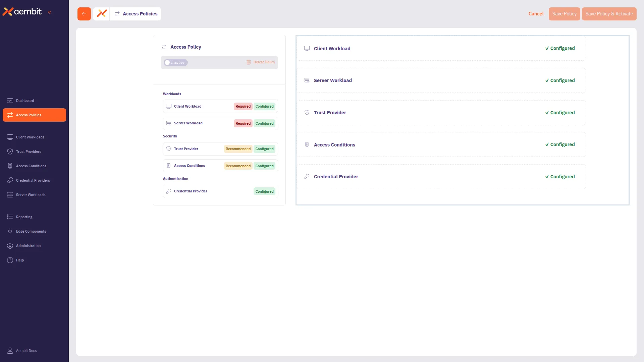Click Client Workload card monitor icon
This screenshot has height=362, width=644.
pos(307,49)
